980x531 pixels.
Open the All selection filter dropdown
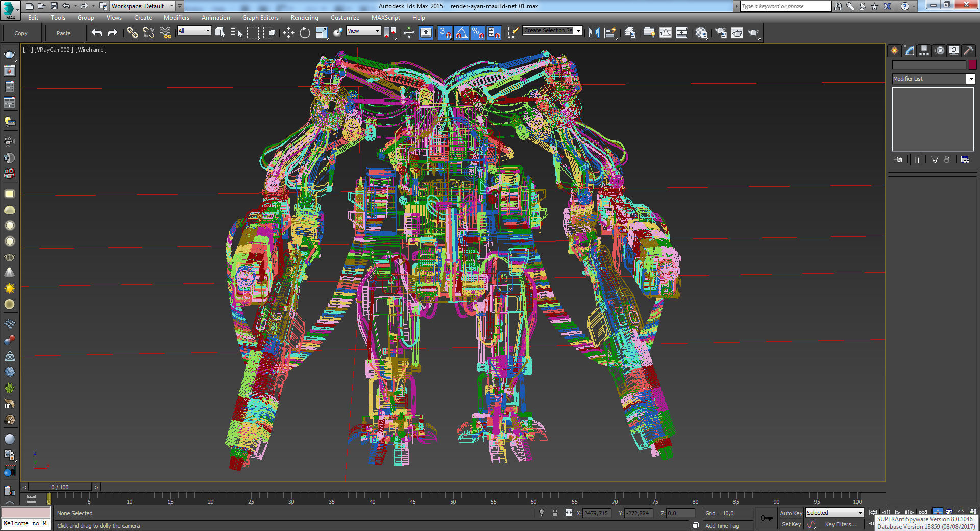coord(194,31)
